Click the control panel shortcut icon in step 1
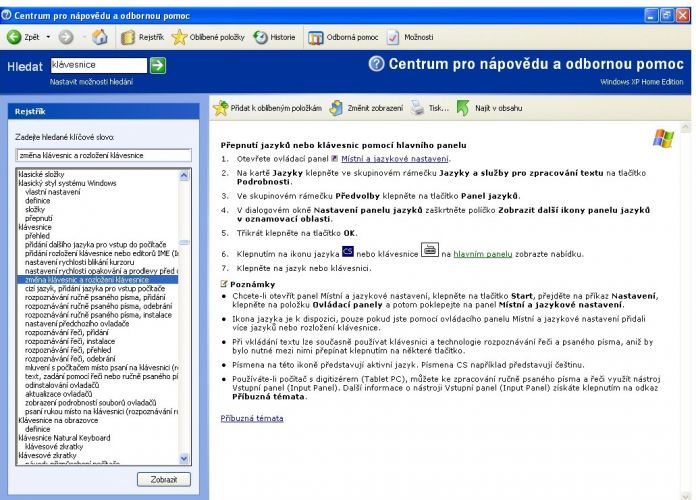This screenshot has width=696, height=500. coord(335,159)
